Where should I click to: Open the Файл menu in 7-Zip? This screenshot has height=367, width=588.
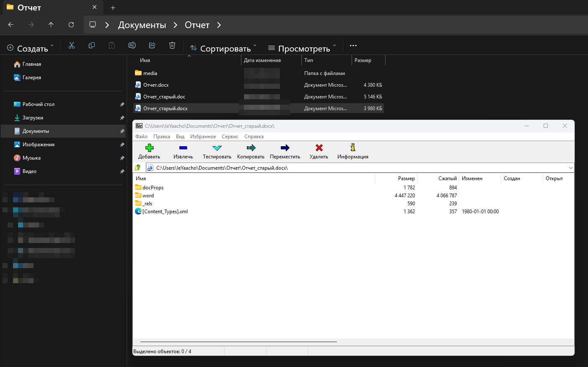click(141, 137)
